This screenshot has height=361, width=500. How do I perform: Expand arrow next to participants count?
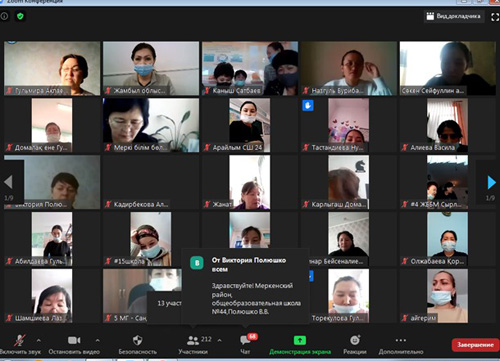(x=219, y=340)
